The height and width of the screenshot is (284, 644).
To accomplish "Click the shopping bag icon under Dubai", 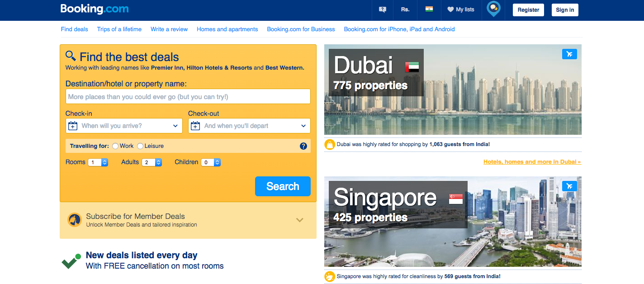I will click(x=330, y=145).
